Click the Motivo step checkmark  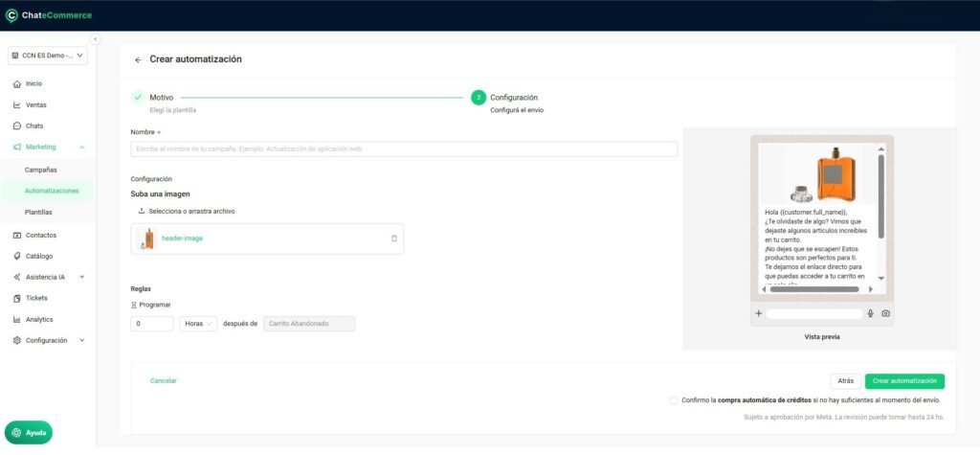pos(138,98)
